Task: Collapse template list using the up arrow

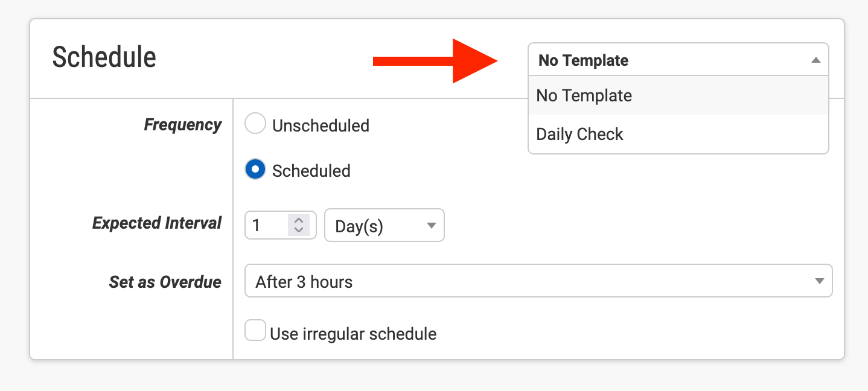Action: 815,60
